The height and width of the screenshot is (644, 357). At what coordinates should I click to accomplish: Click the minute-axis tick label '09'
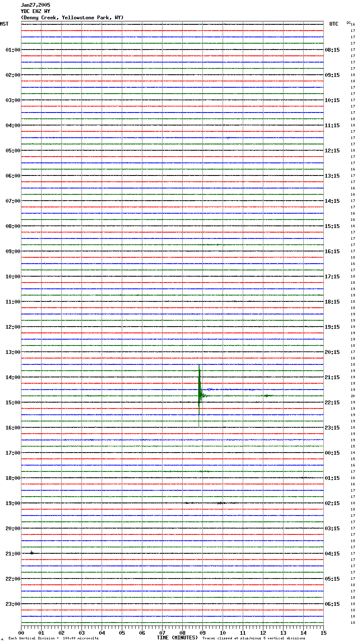(202, 633)
